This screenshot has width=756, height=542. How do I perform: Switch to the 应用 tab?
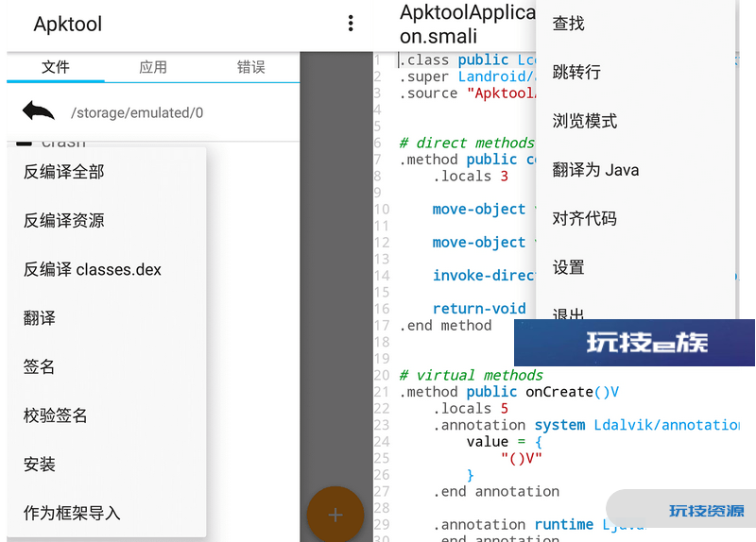tap(153, 67)
